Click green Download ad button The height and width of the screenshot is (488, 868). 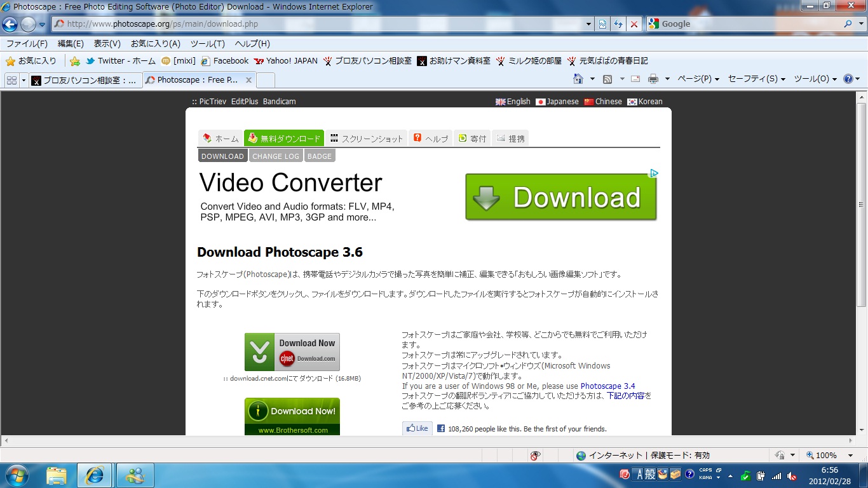click(x=561, y=197)
